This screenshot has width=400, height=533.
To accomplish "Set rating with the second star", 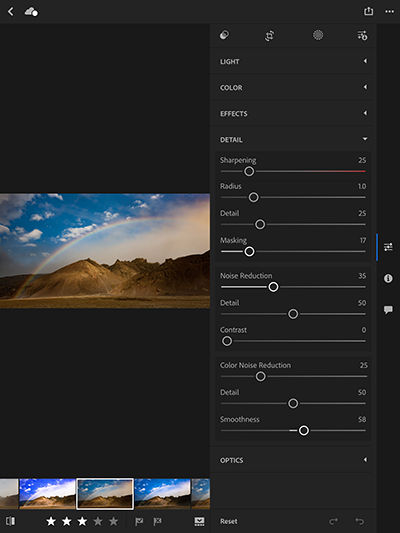I will [67, 521].
